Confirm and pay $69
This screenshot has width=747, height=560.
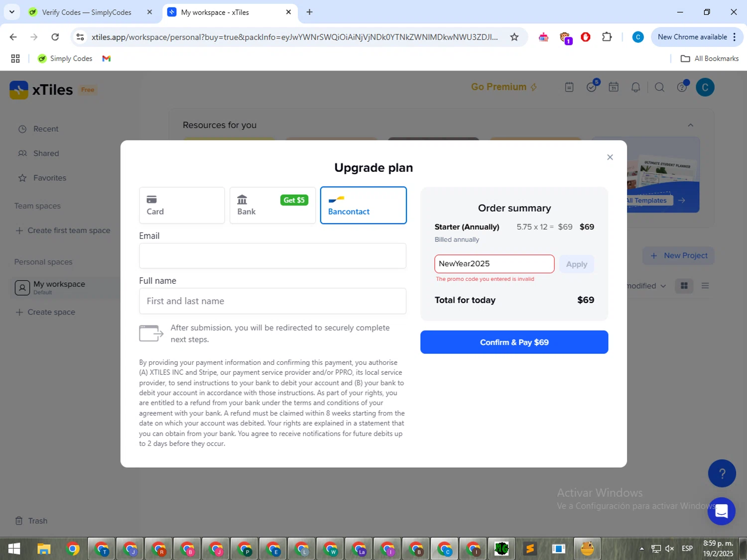(514, 342)
